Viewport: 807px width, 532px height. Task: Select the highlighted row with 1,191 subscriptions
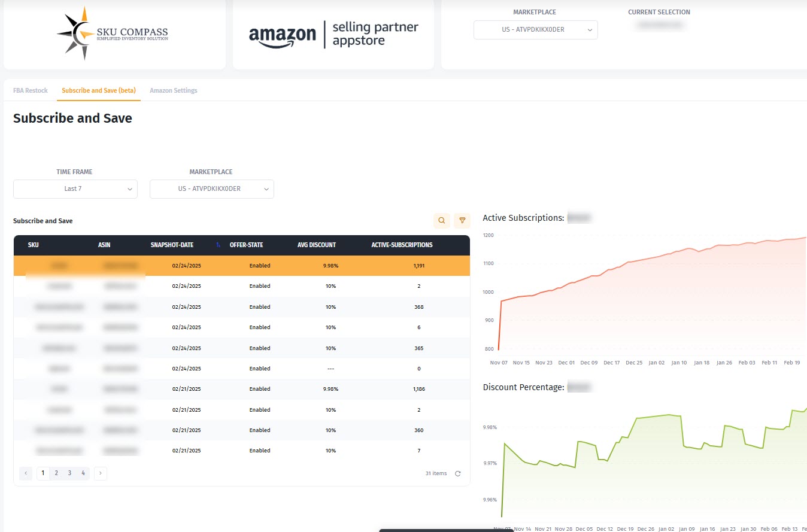coord(241,266)
